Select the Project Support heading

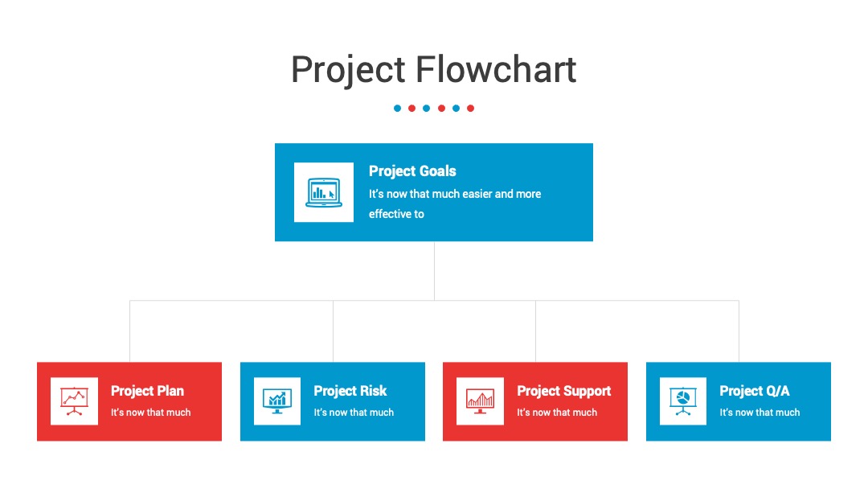click(x=564, y=391)
